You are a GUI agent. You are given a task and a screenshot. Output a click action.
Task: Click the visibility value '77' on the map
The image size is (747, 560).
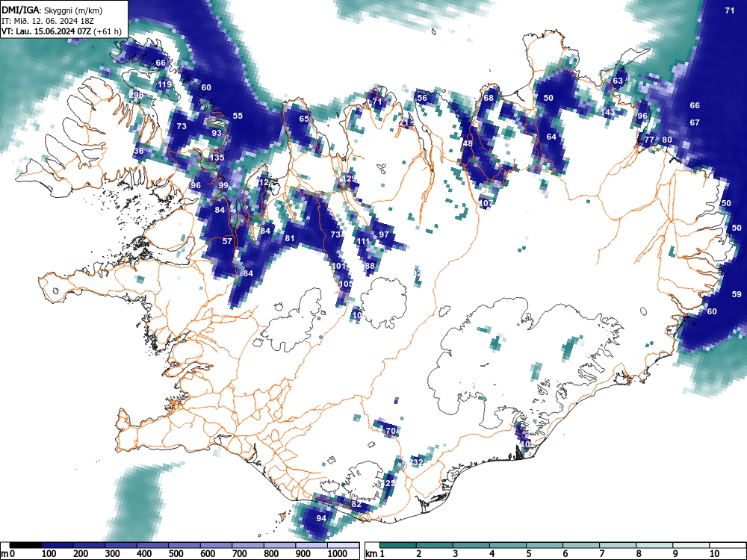(649, 140)
